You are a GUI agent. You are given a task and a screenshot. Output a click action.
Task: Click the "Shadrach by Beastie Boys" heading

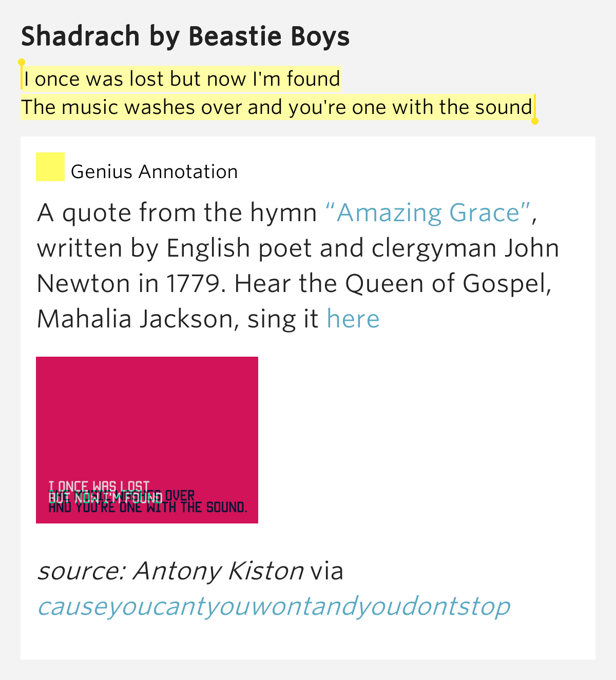pyautogui.click(x=185, y=36)
